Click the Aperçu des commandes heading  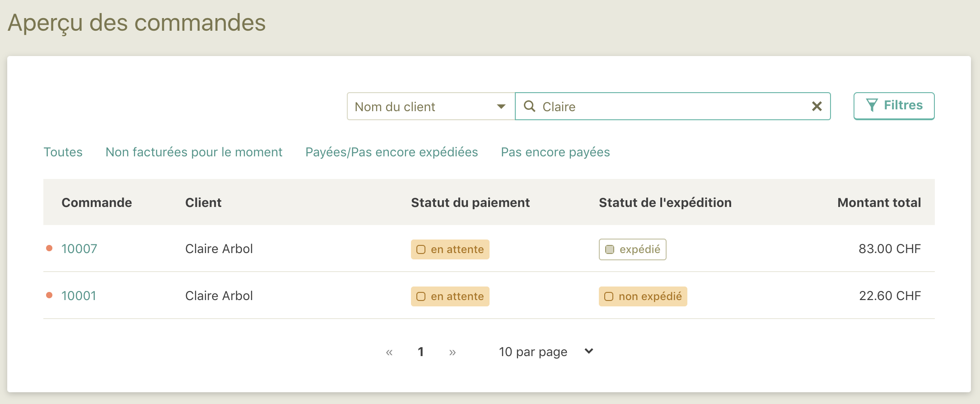click(x=137, y=23)
